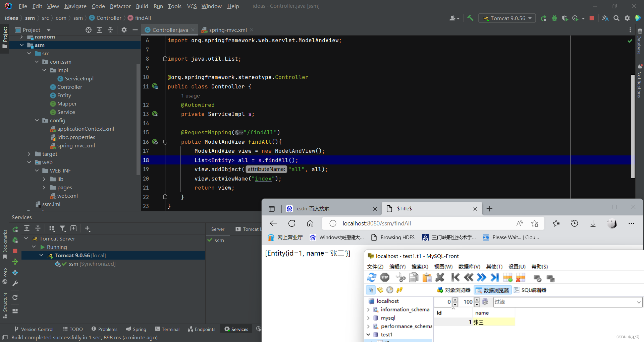644x342 pixels.
Task: Toggle MySQL-Front data browser view (数据浏览器)
Action: point(493,290)
